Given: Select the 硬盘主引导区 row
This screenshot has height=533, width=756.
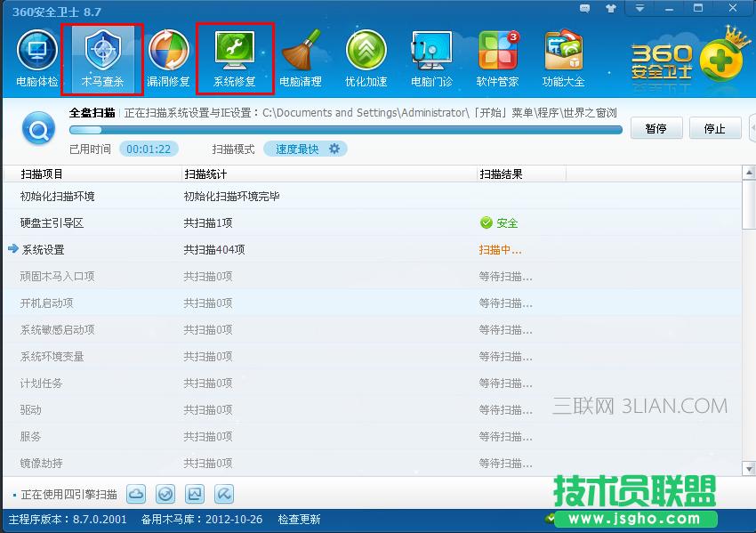Looking at the screenshot, I should point(372,222).
